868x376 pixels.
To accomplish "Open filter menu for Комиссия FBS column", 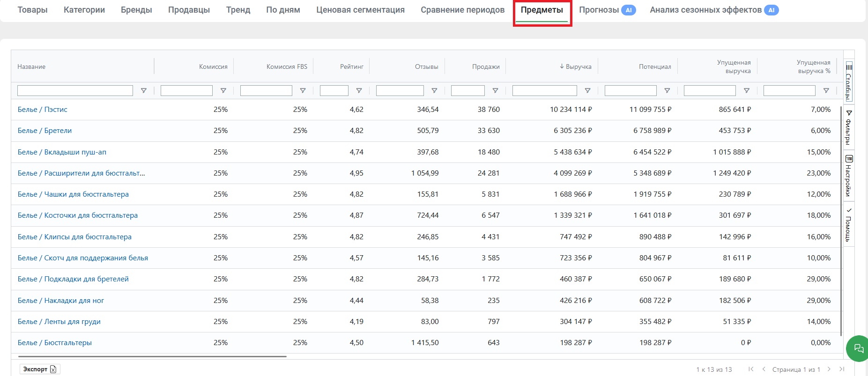I will (303, 91).
